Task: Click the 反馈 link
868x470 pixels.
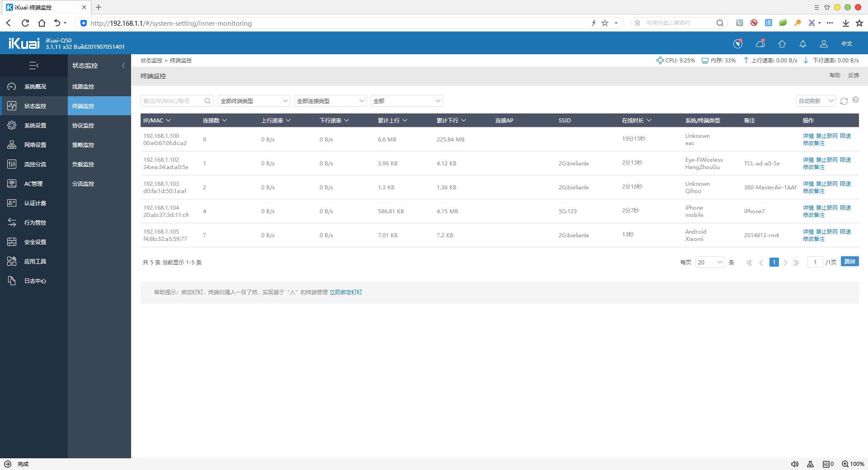Action: (x=853, y=75)
